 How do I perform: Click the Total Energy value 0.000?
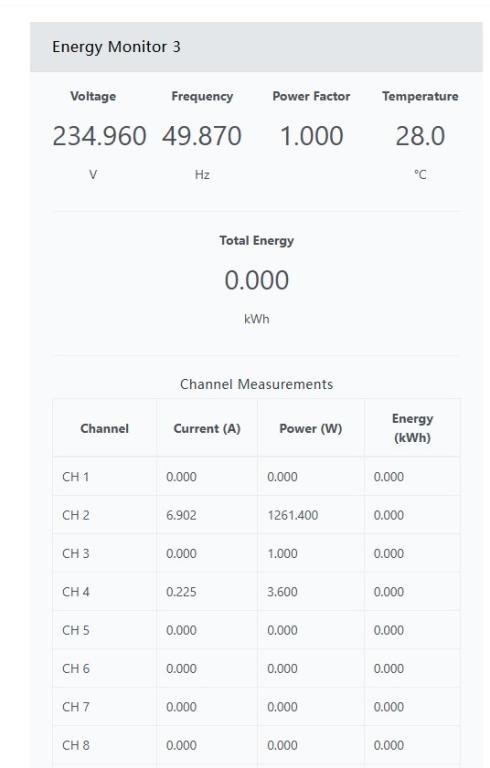pos(256,280)
